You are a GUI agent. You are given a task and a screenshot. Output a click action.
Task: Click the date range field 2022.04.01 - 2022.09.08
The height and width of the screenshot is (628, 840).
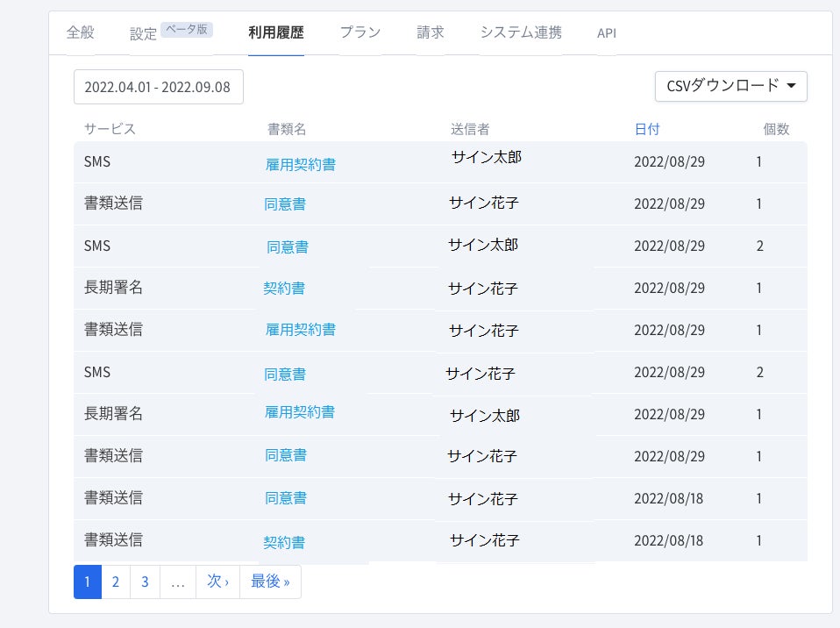159,87
